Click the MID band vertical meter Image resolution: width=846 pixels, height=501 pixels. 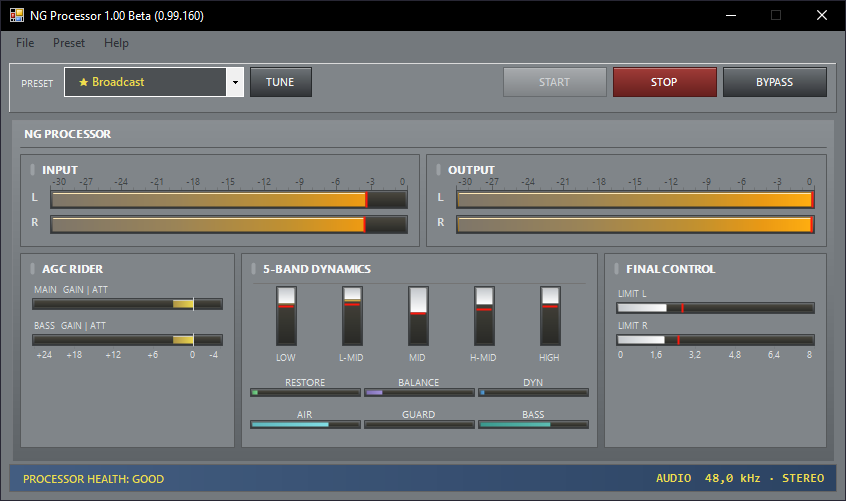[x=418, y=316]
